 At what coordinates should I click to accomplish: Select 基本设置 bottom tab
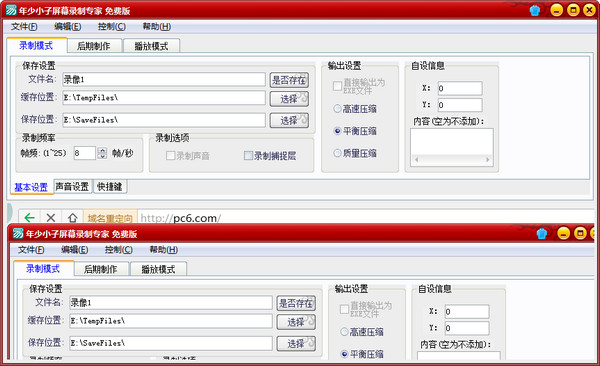(x=31, y=187)
